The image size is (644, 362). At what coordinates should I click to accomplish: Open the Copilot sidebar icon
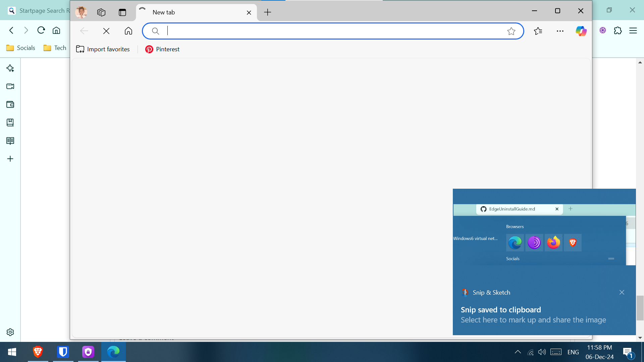click(581, 31)
